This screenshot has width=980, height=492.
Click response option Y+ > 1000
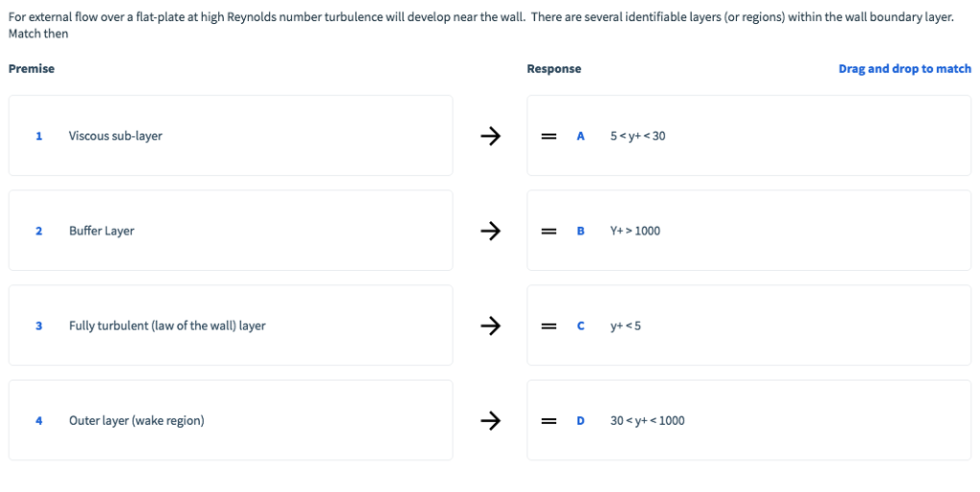click(x=635, y=231)
